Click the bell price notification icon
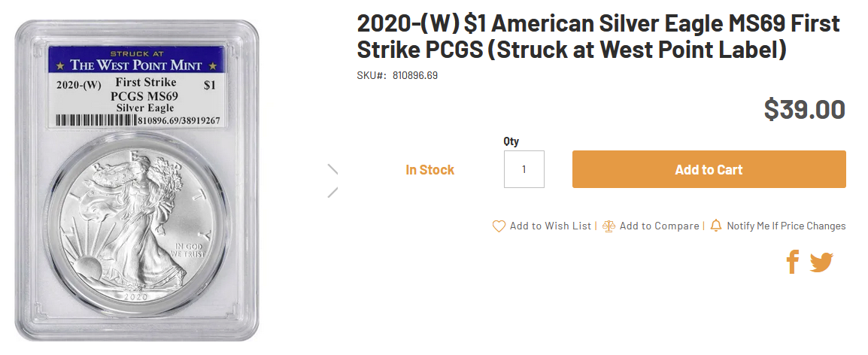The height and width of the screenshot is (355, 868). point(716,226)
